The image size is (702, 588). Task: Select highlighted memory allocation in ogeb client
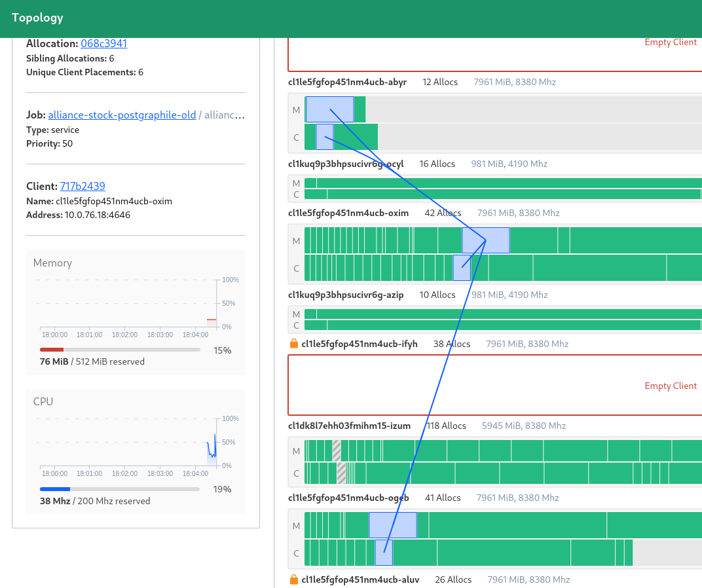[393, 525]
